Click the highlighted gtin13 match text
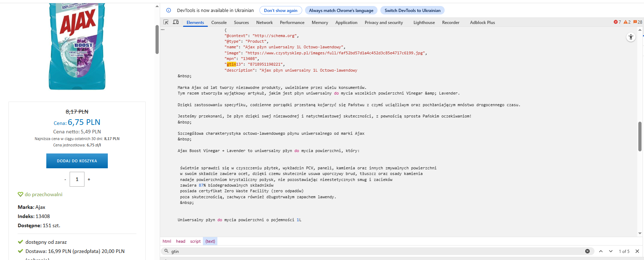Image resolution: width=644 pixels, height=260 pixels. tap(231, 64)
